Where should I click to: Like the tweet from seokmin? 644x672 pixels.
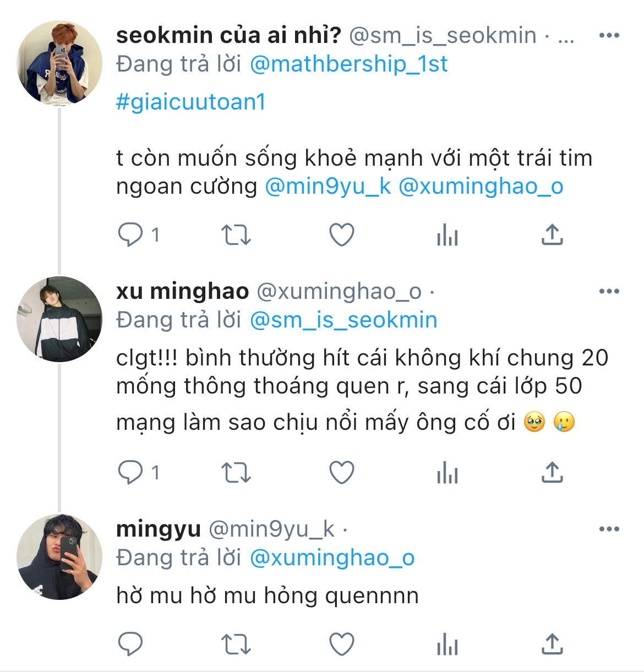341,236
